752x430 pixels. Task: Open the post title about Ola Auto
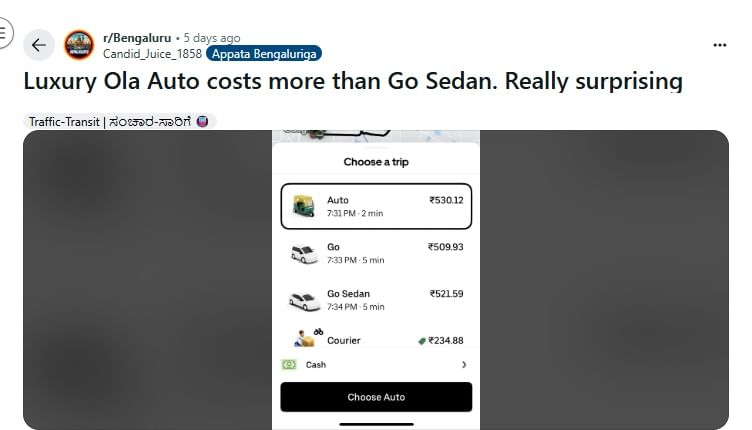click(353, 82)
